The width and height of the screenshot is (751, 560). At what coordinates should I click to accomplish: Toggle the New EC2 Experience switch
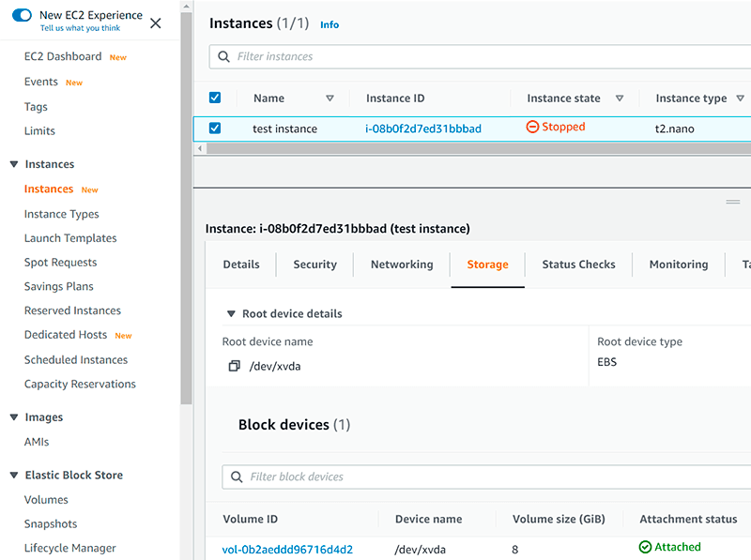pos(23,16)
